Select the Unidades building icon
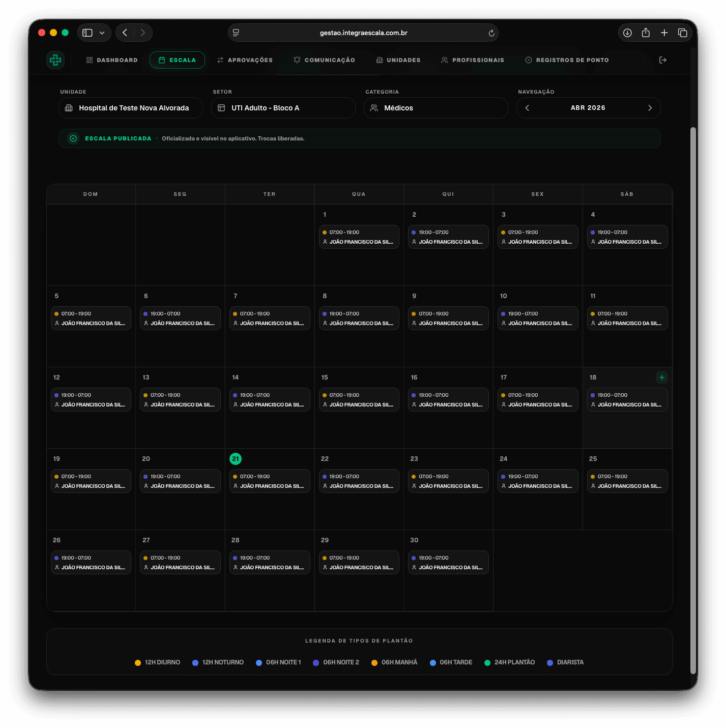 pos(379,60)
